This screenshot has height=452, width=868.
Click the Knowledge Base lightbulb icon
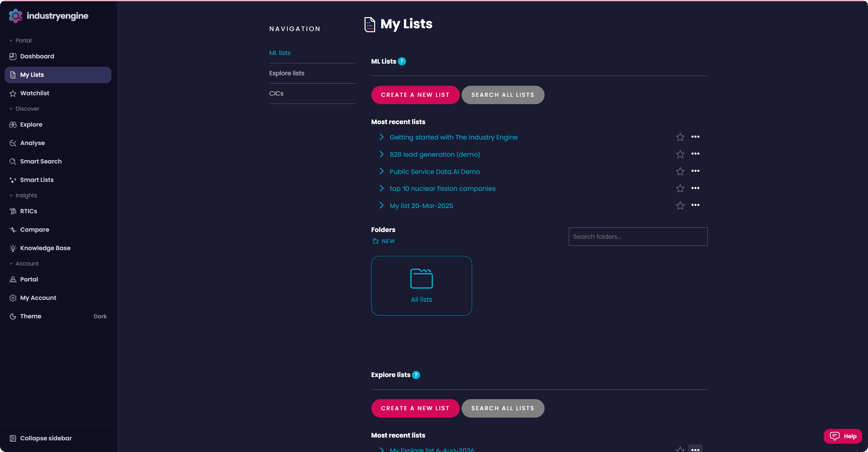coord(13,248)
